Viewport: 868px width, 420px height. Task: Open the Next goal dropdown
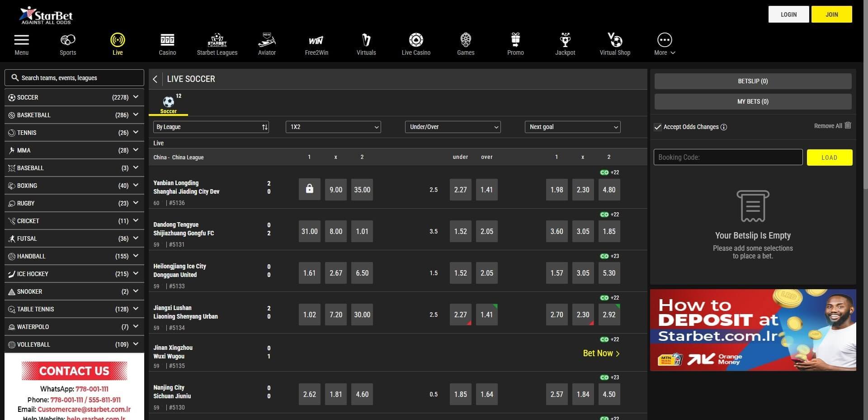[572, 127]
